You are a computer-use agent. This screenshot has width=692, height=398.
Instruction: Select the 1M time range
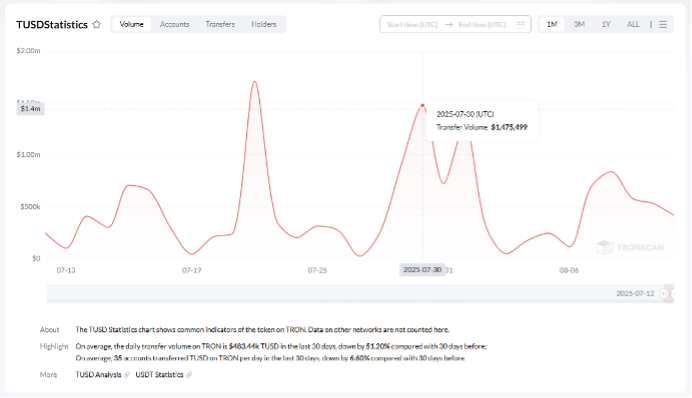[x=552, y=24]
